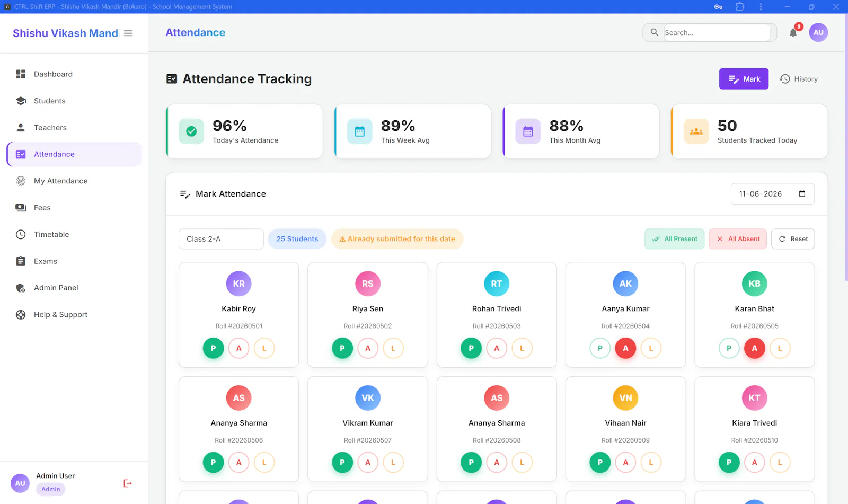Open the Class 2-A selector

pos(221,239)
